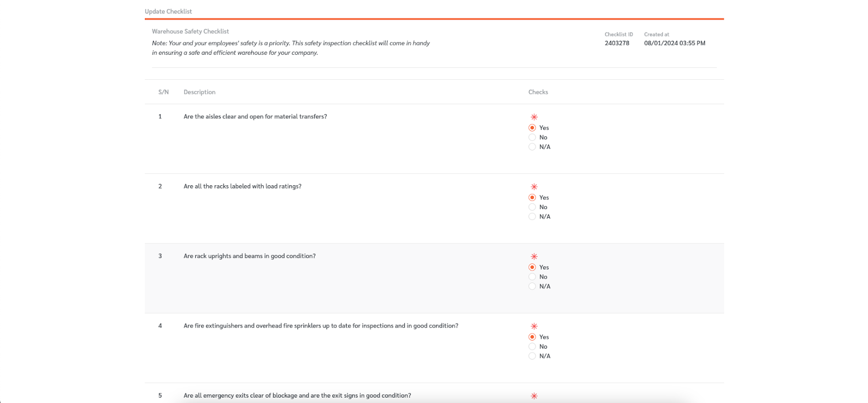
Task: Click 'Are all emergency exits clear' question text
Action: click(297, 395)
